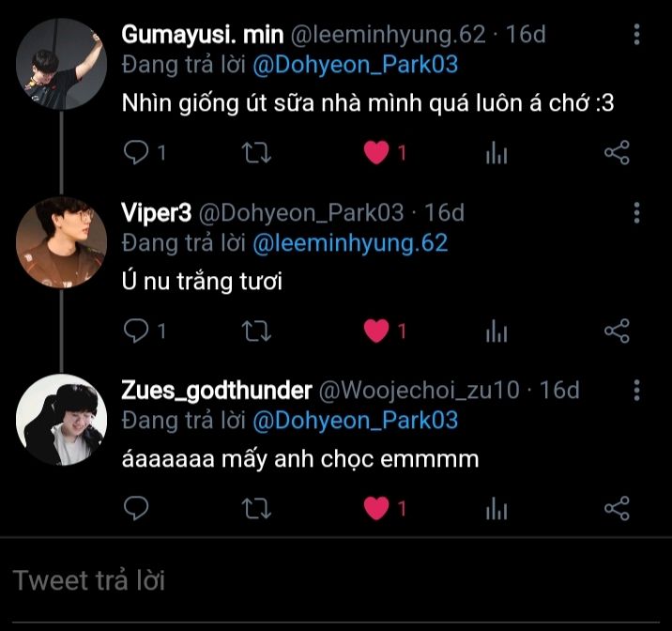The height and width of the screenshot is (631, 672).
Task: Open more options for Gumayusi. min's tweet
Action: 637,36
